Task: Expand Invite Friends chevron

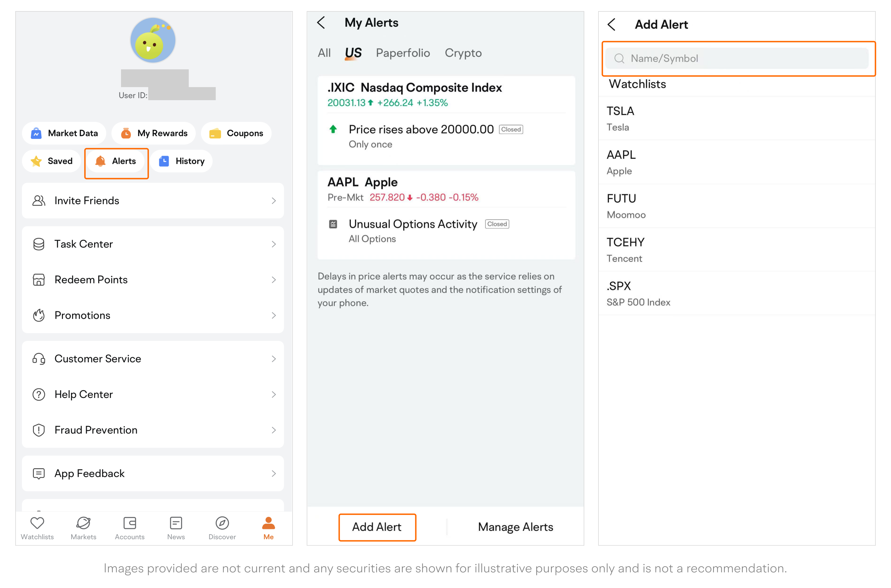Action: pos(274,201)
